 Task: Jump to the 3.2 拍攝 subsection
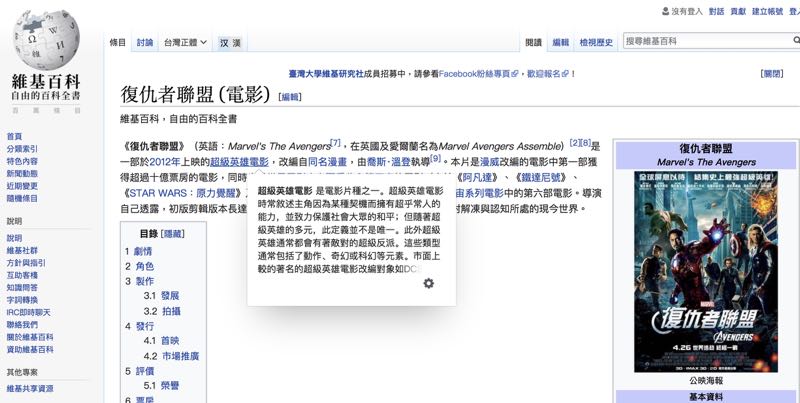click(x=162, y=311)
